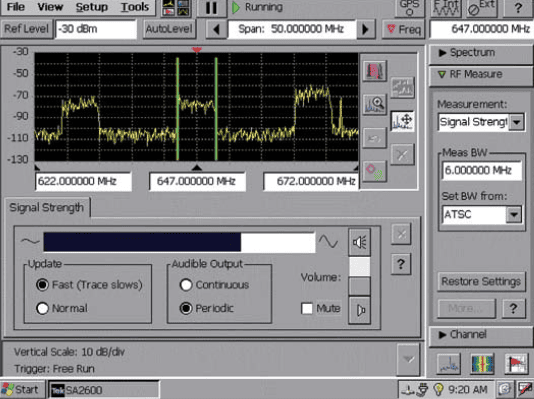The height and width of the screenshot is (399, 534).
Task: Click Restore Settings button
Action: tap(481, 282)
